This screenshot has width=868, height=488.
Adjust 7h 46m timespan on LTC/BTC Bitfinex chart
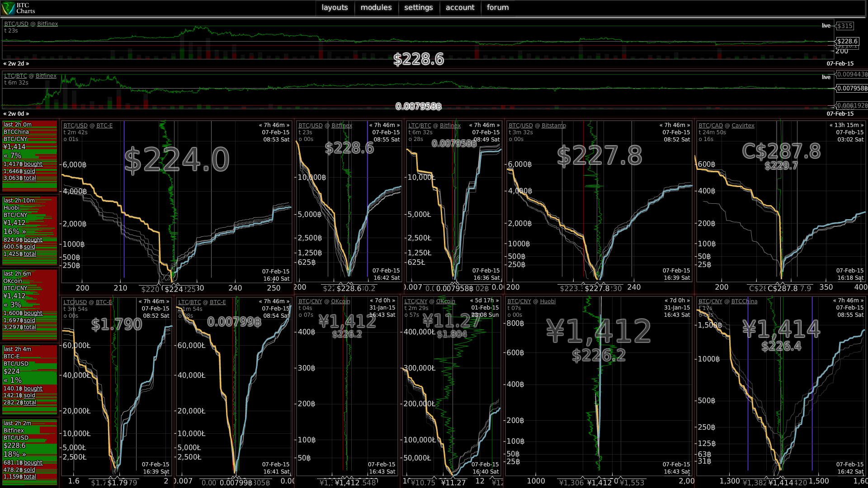coord(484,125)
